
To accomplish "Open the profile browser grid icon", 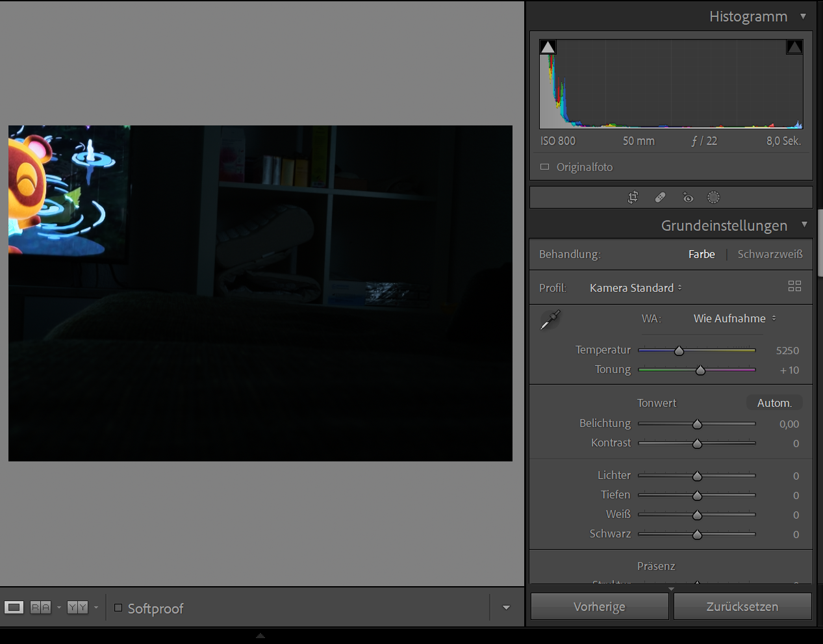I will [x=794, y=287].
